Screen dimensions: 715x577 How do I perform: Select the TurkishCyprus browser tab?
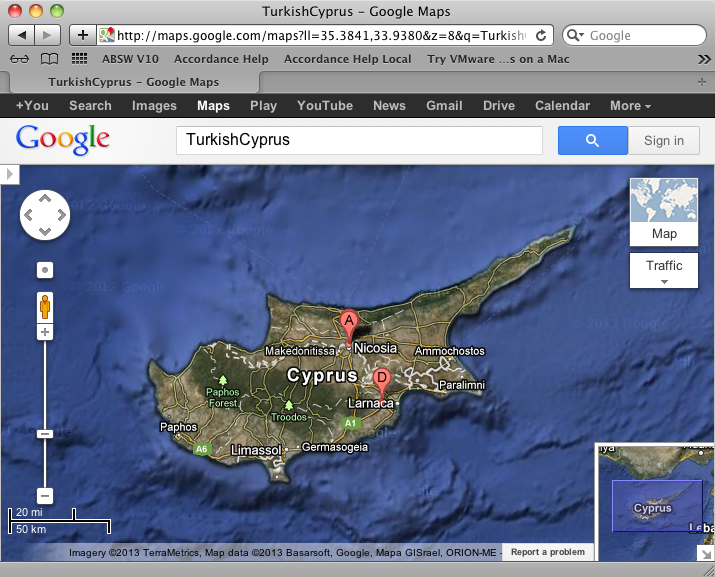[133, 82]
